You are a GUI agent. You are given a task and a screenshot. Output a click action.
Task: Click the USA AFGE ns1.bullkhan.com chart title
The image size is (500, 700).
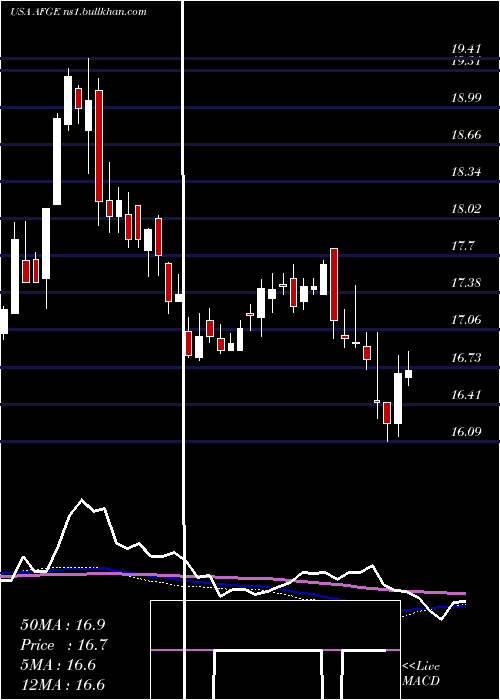(79, 12)
